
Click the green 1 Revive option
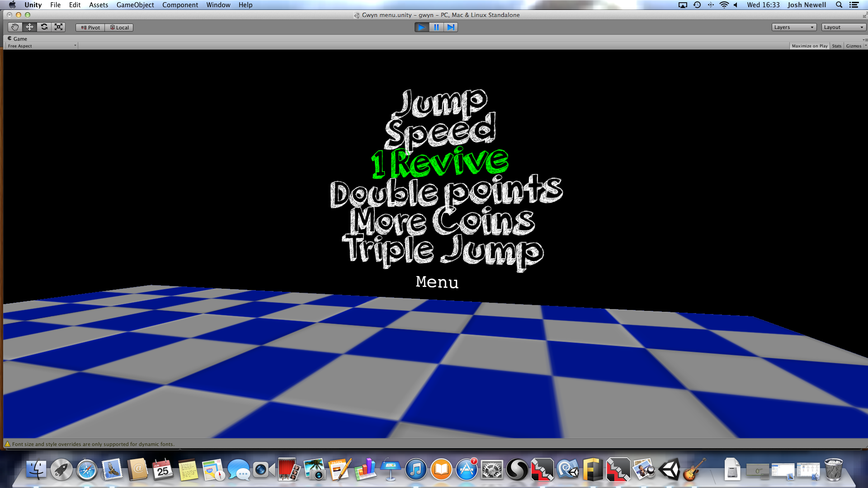coord(439,163)
